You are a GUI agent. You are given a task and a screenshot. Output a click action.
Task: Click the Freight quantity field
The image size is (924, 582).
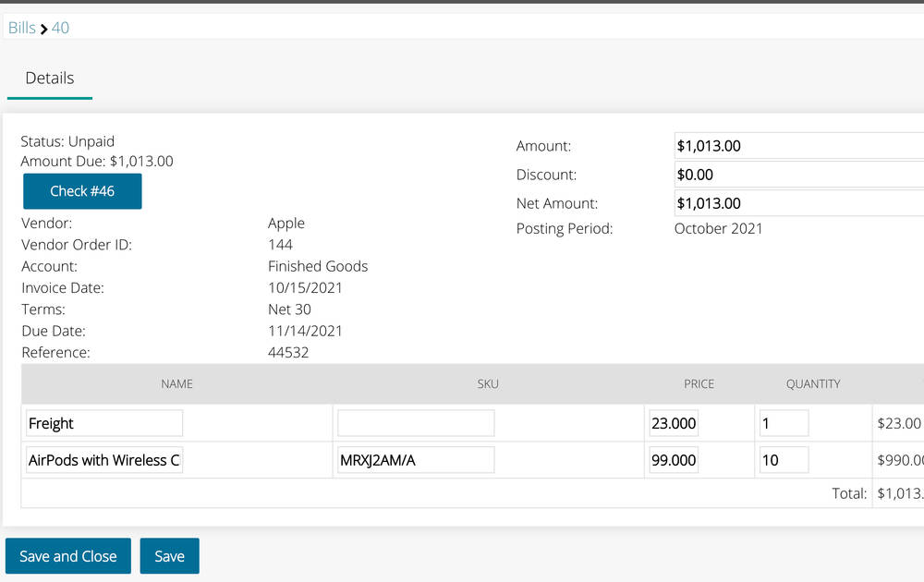(x=784, y=423)
